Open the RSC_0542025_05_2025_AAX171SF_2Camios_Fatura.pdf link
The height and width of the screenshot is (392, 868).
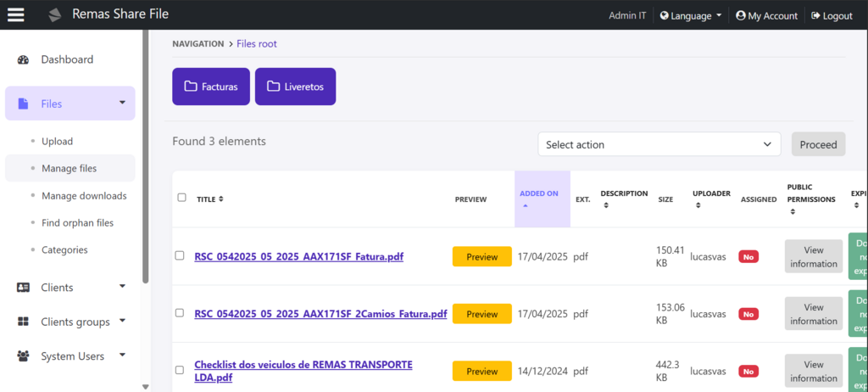[320, 314]
